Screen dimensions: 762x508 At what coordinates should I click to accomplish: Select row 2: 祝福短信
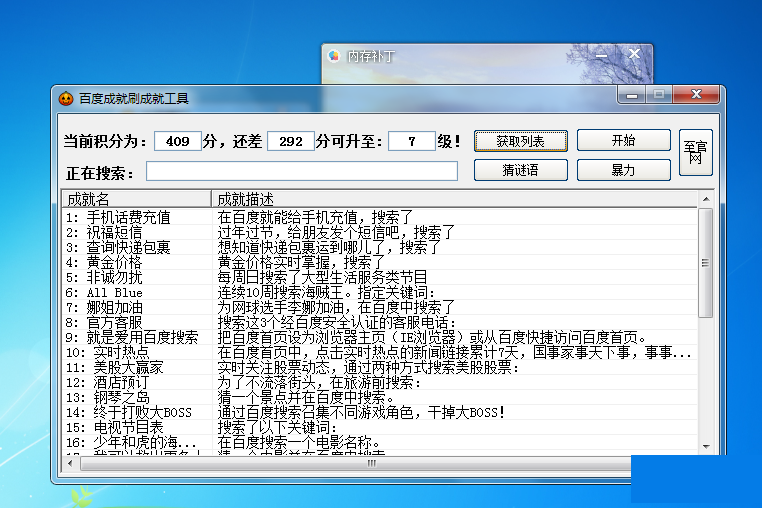point(380,232)
